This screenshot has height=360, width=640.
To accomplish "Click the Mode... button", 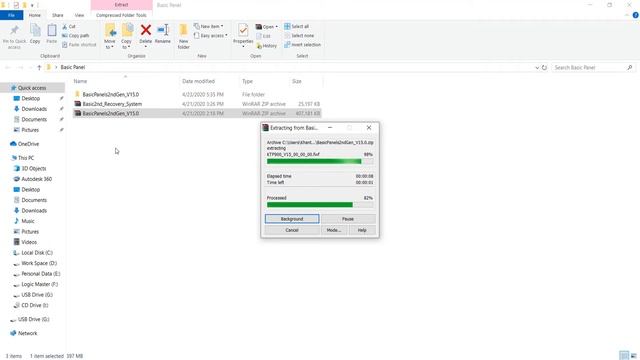I will 334,230.
